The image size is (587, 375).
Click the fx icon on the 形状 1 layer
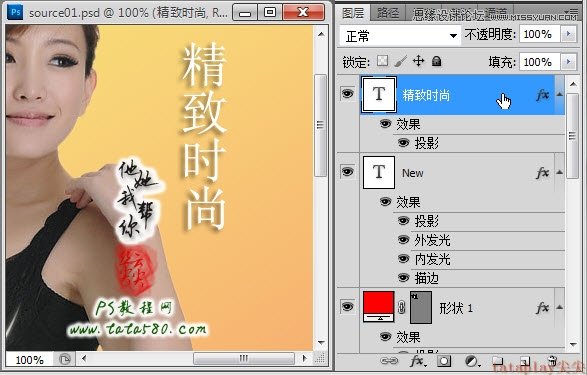pyautogui.click(x=542, y=308)
